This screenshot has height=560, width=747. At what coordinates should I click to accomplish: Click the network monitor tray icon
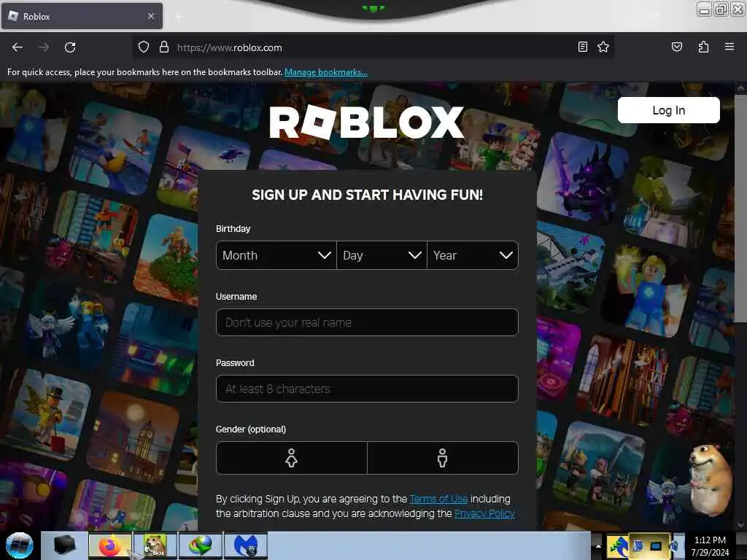coord(656,545)
